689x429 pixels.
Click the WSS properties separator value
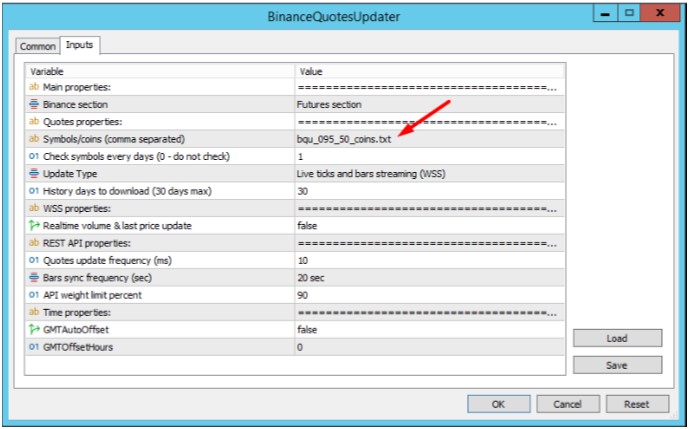pos(430,208)
